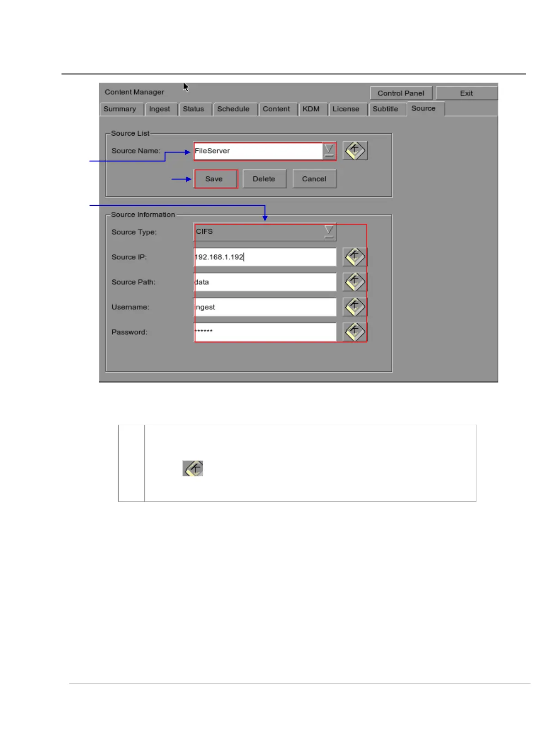
Task: Click keyboard icon beside Source Path field
Action: 355,282
